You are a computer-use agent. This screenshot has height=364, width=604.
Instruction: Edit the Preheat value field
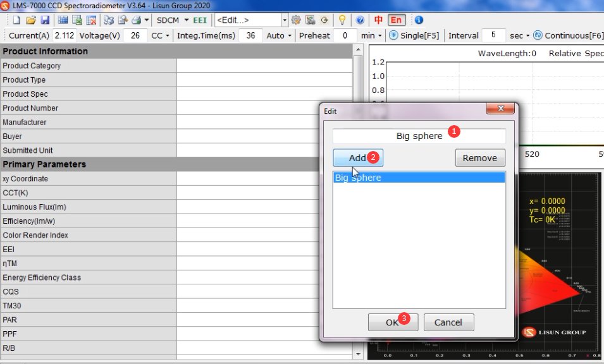345,35
